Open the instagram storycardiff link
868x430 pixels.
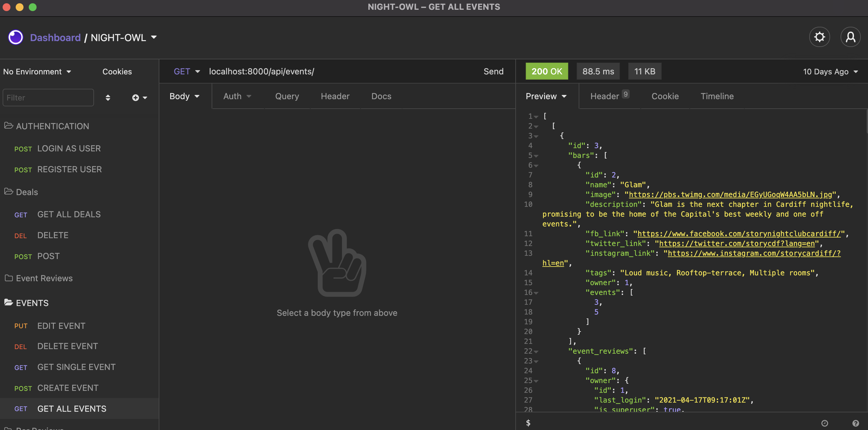tap(754, 253)
